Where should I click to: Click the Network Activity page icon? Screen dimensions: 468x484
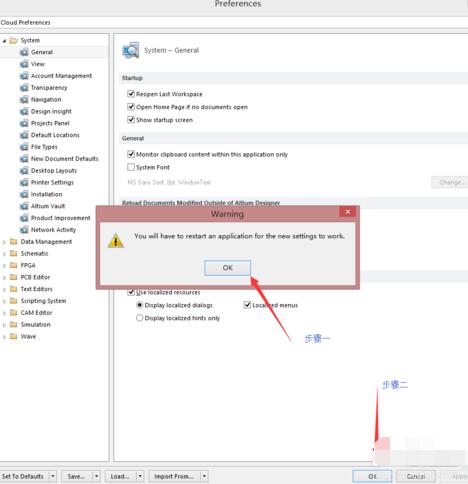24,230
